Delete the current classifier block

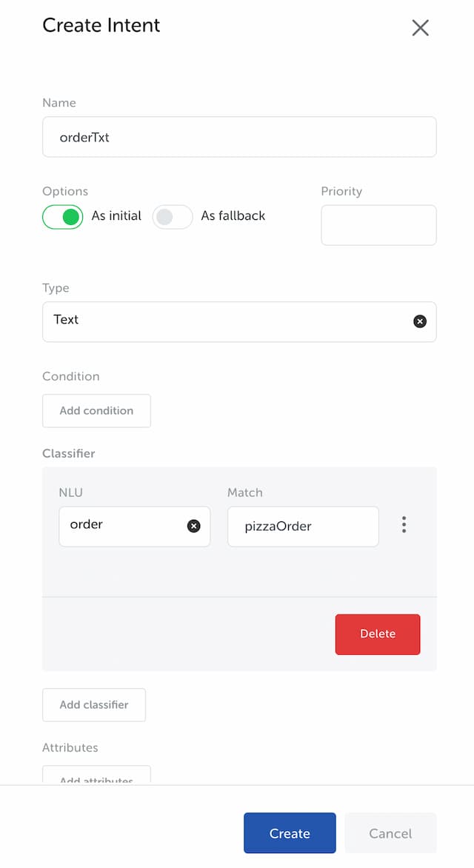click(378, 634)
